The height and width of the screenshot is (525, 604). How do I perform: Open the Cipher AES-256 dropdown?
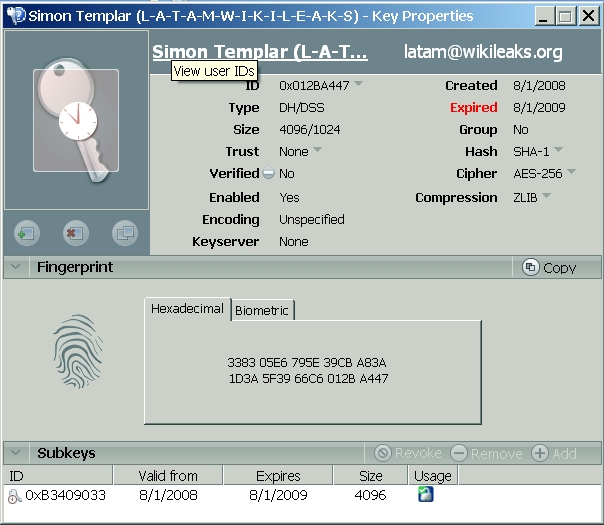[x=572, y=171]
